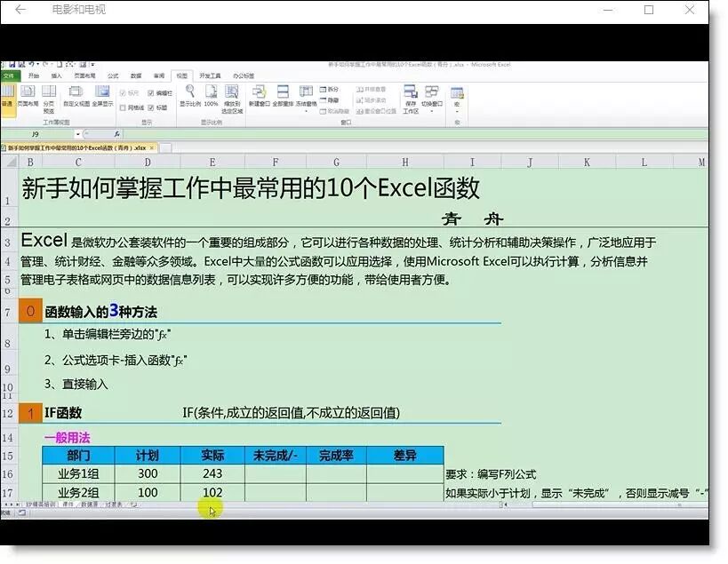
Task: Select 页面布局 view in 工作簿视图 group
Action: point(28,96)
